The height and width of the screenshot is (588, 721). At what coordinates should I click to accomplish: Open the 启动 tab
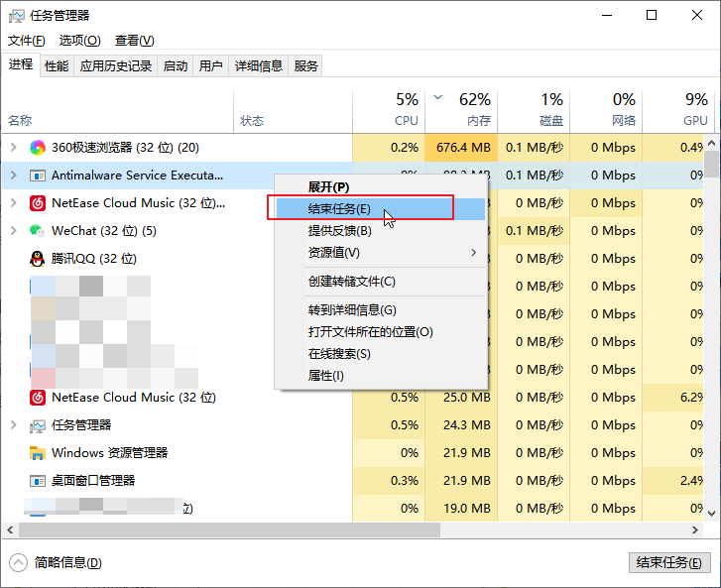tap(176, 66)
